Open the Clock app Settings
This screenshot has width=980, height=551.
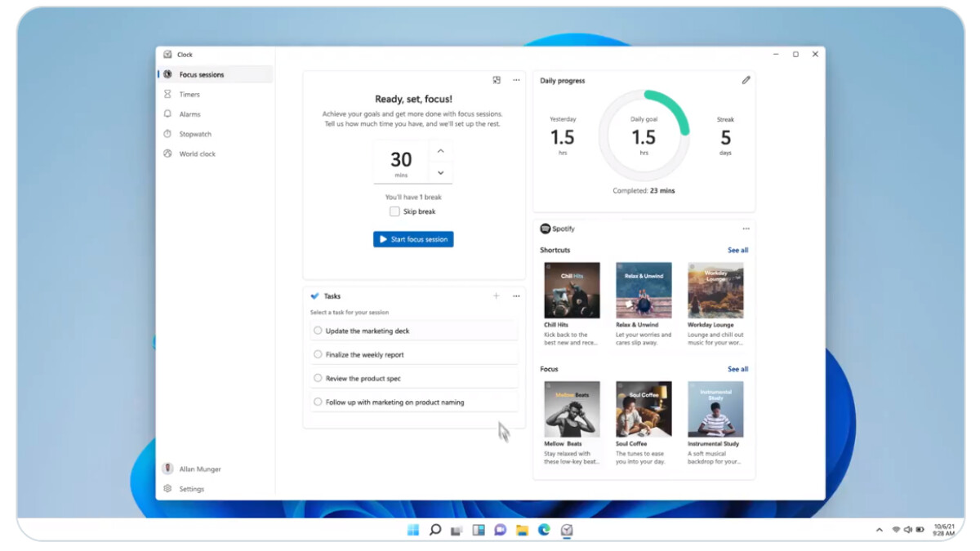tap(192, 488)
